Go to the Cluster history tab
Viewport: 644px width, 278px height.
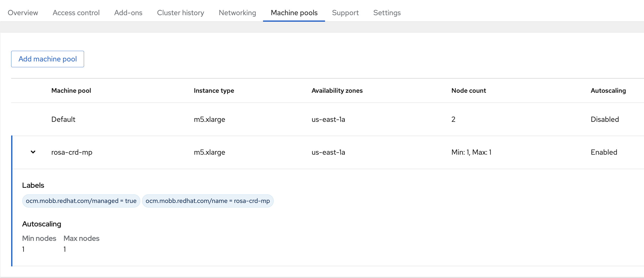[180, 13]
